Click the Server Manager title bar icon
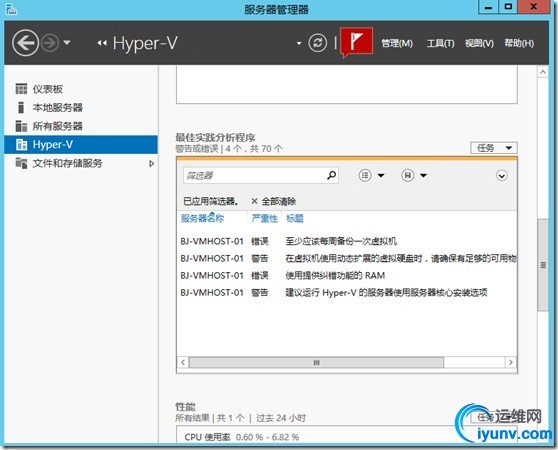Viewport: 558px width, 450px height. click(11, 9)
